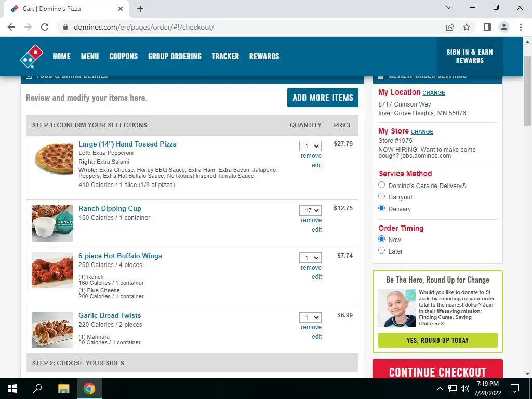The height and width of the screenshot is (399, 532).
Task: Click the taskbar clock showing 7:19 PM
Action: point(487,389)
